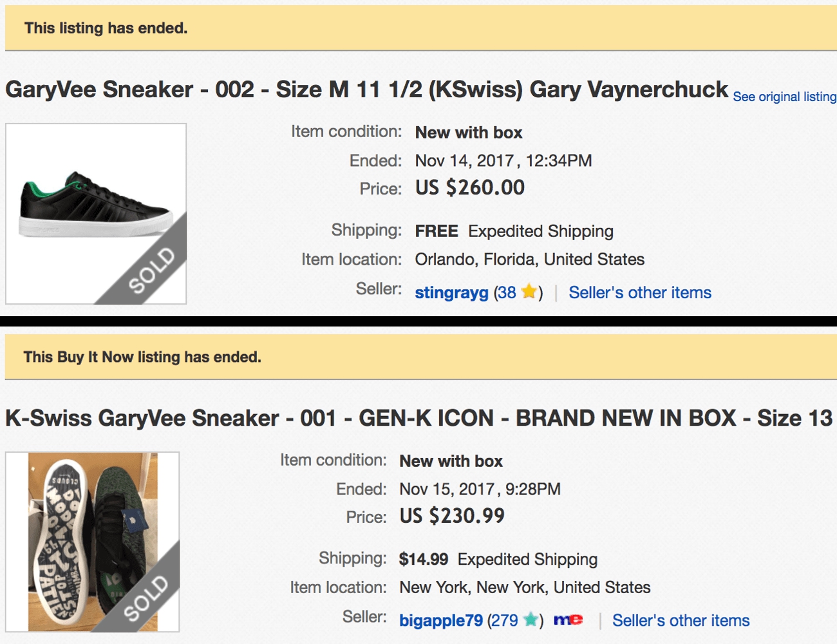Click the SOLD ribbon on the K-Swiss photo
The width and height of the screenshot is (837, 644).
click(x=146, y=598)
